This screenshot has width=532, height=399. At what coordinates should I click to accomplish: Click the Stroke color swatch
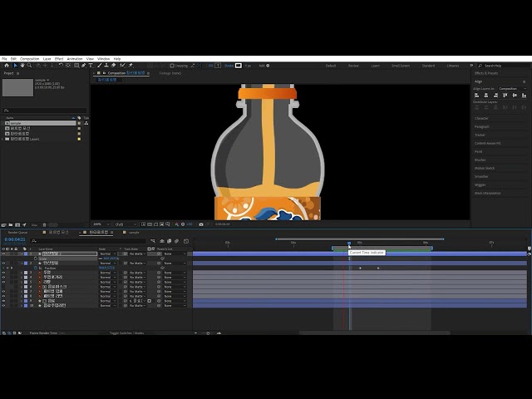pos(239,66)
